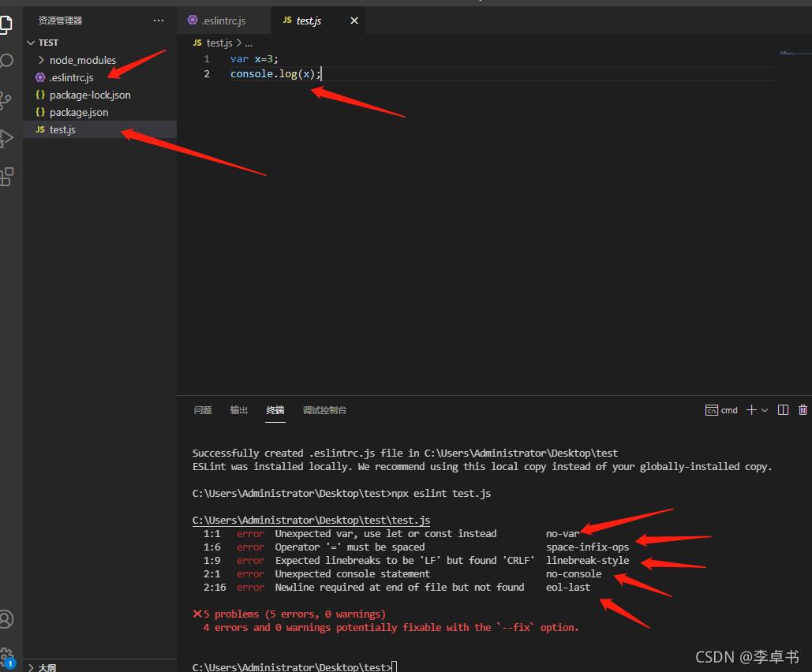The width and height of the screenshot is (812, 672).
Task: Click 'space-infix-ops' rule in terminal
Action: (587, 547)
